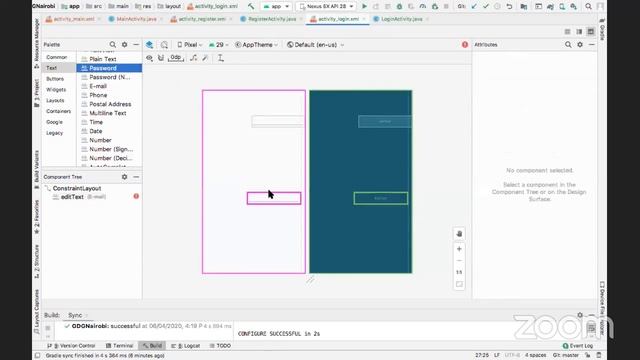The height and width of the screenshot is (360, 640).
Task: Search the Palette with the magnifier icon
Action: [113, 44]
